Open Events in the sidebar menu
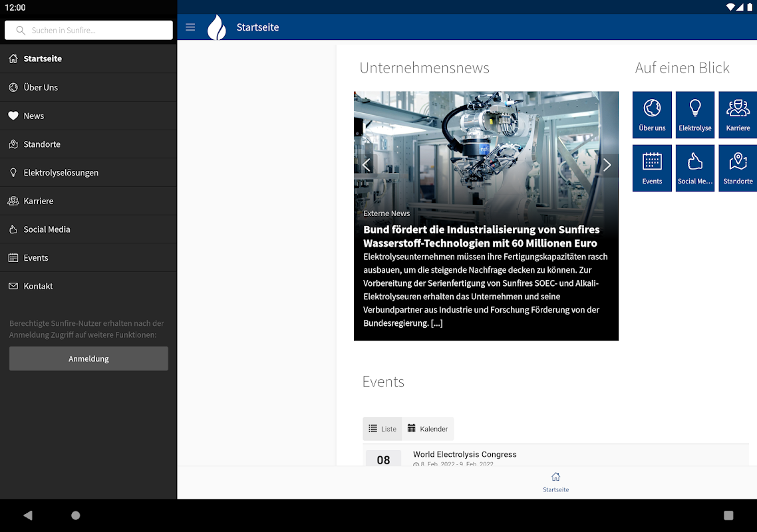757x532 pixels. click(x=88, y=258)
